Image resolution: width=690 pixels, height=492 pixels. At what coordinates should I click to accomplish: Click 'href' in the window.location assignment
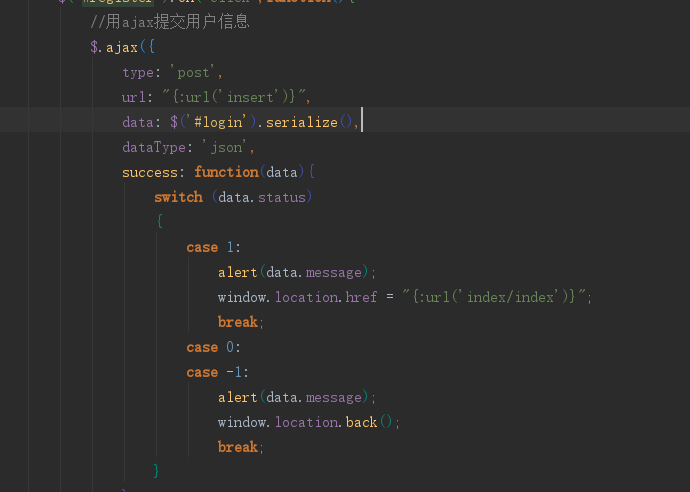361,297
